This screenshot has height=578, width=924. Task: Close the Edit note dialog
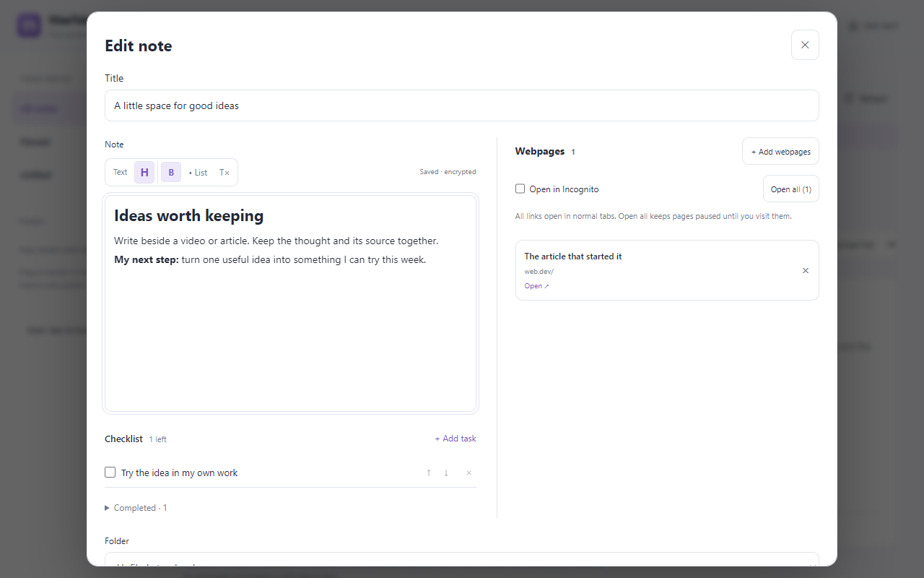(x=805, y=45)
